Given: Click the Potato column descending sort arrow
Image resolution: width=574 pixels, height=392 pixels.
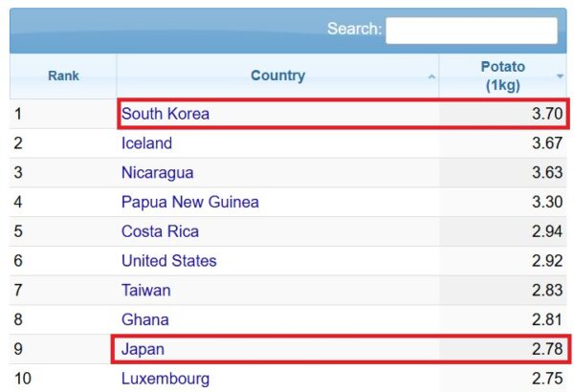Looking at the screenshot, I should click(560, 76).
